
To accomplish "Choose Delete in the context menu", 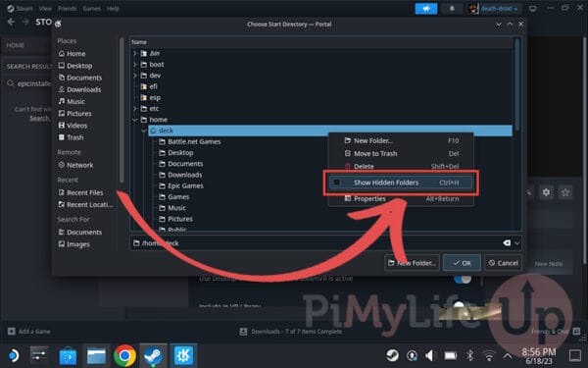I will tap(401, 167).
